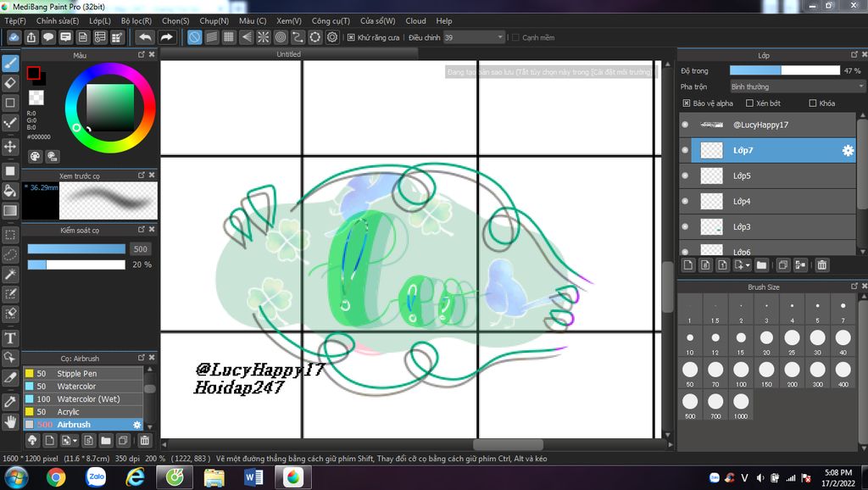The height and width of the screenshot is (490, 868).
Task: Choose brush size 100 preset
Action: pyautogui.click(x=741, y=374)
